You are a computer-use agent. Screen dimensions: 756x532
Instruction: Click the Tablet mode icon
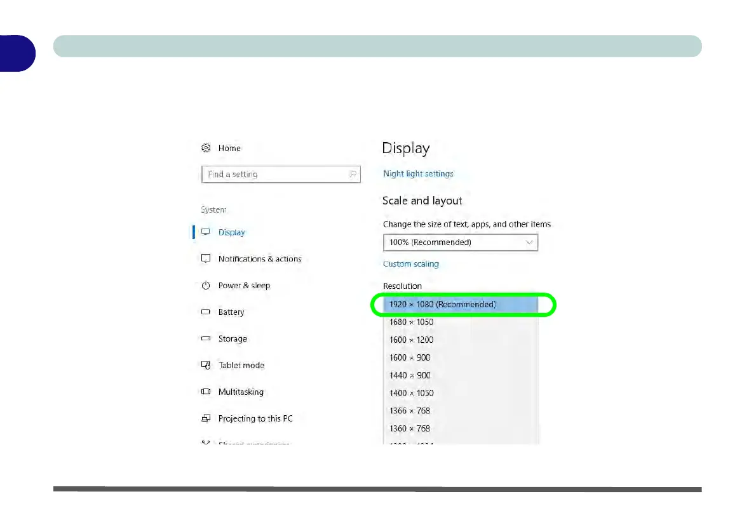(x=206, y=366)
